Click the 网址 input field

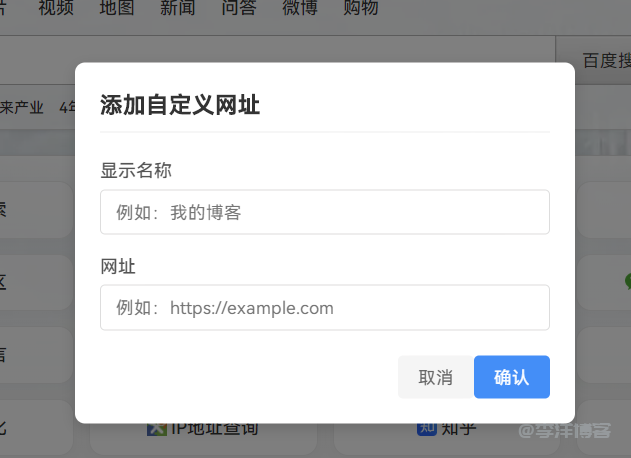[325, 307]
